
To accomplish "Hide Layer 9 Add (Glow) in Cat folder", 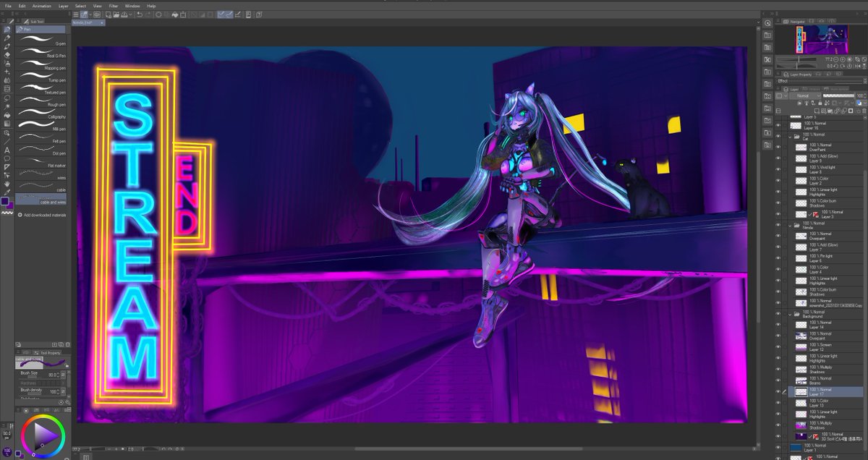I will 778,158.
